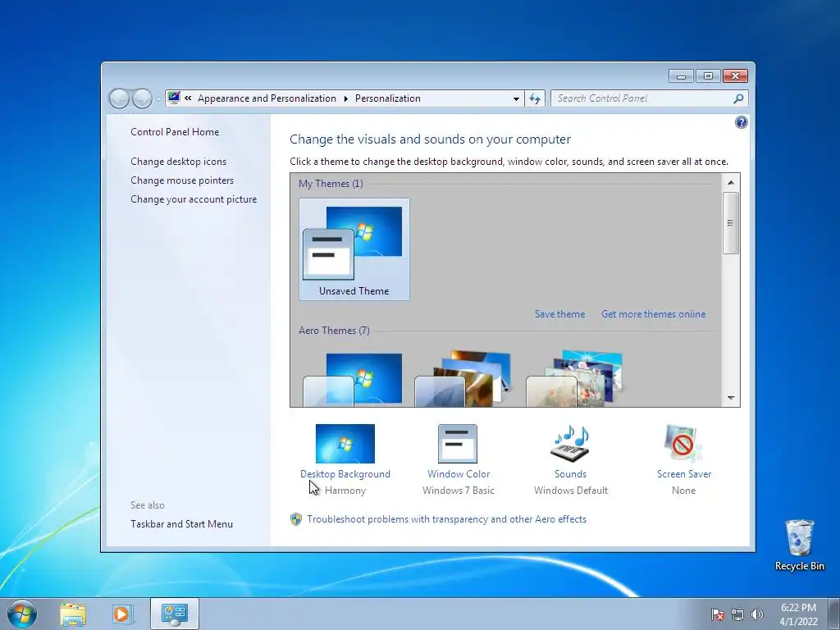
Task: Open the Action Center flag tray icon
Action: (x=718, y=614)
